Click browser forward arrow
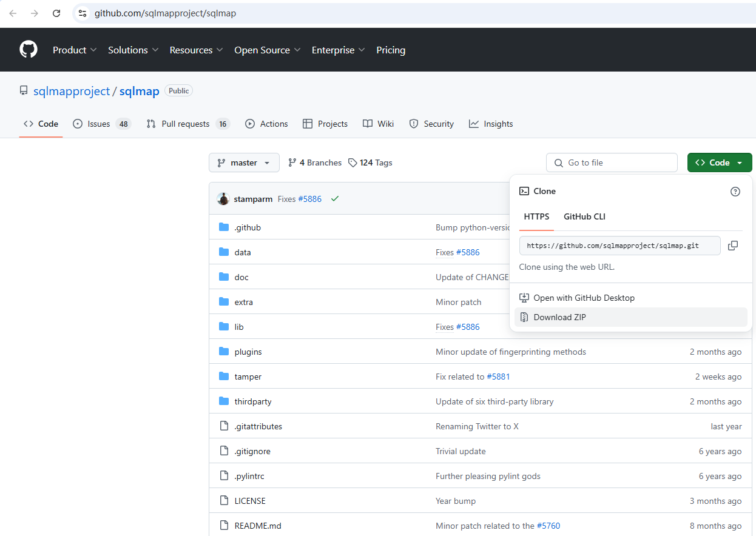756x536 pixels. pyautogui.click(x=35, y=13)
